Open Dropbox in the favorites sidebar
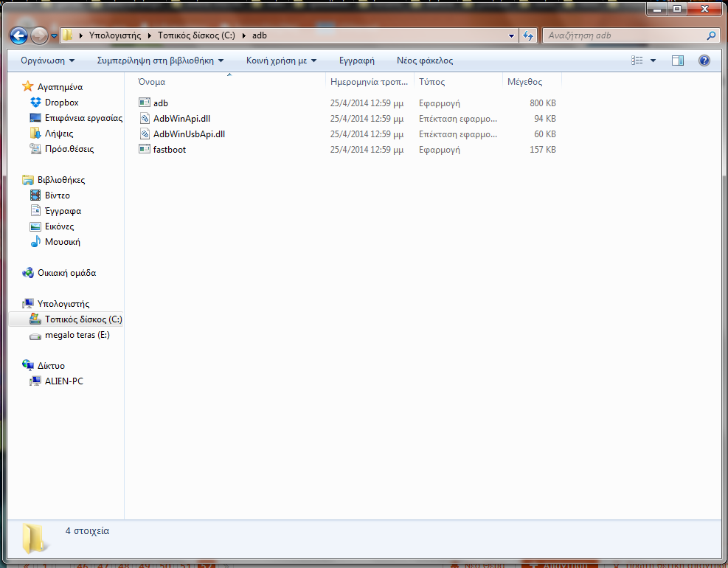This screenshot has height=568, width=728. tap(62, 103)
